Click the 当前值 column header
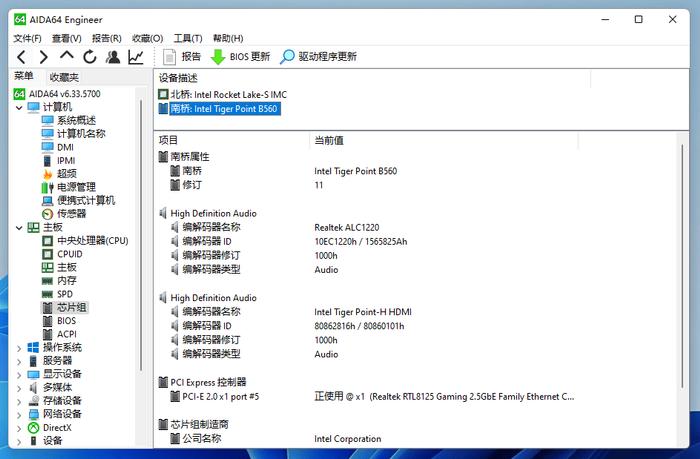700x459 pixels. pyautogui.click(x=329, y=140)
